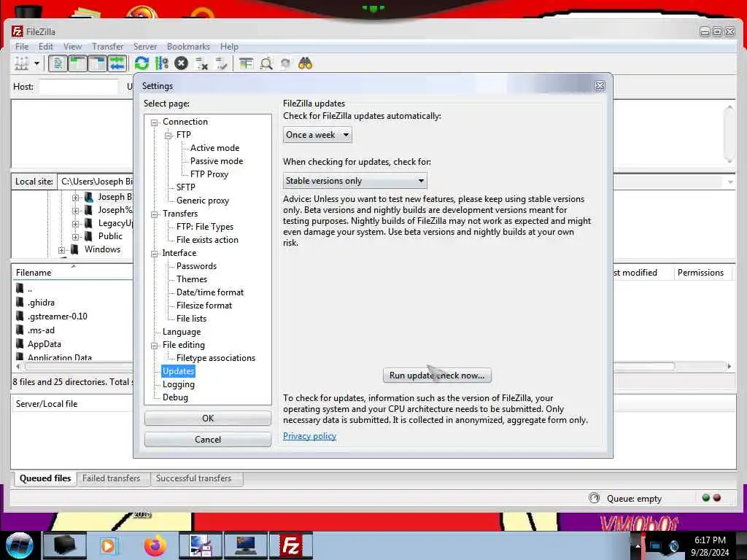
Task: Select the SFTP settings page
Action: pyautogui.click(x=186, y=187)
